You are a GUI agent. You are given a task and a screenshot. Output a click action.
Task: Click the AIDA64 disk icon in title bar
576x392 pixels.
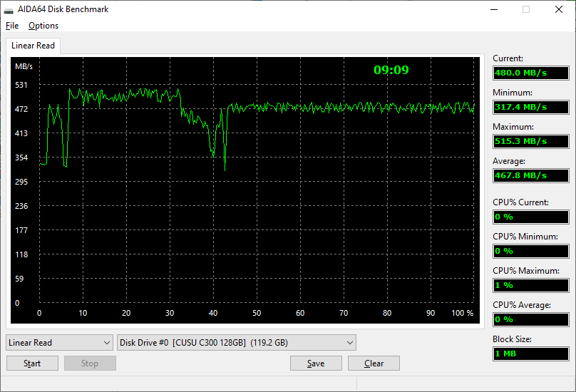pos(9,10)
